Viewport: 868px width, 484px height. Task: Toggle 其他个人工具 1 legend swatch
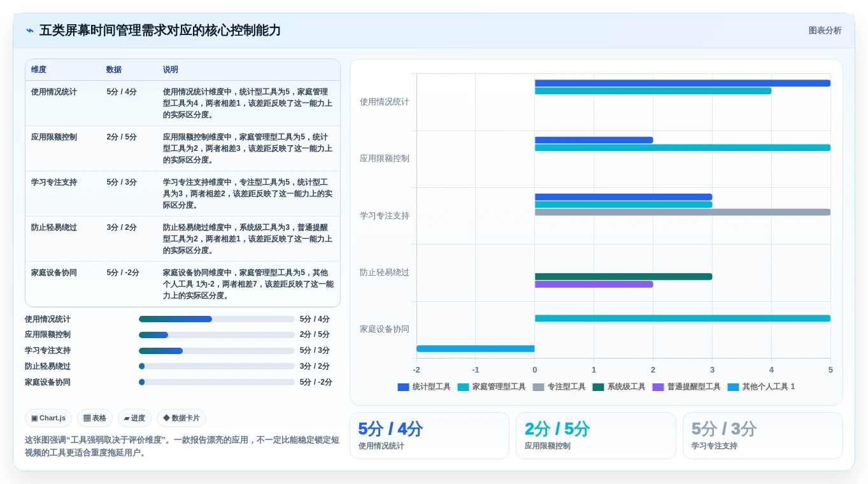tap(733, 387)
